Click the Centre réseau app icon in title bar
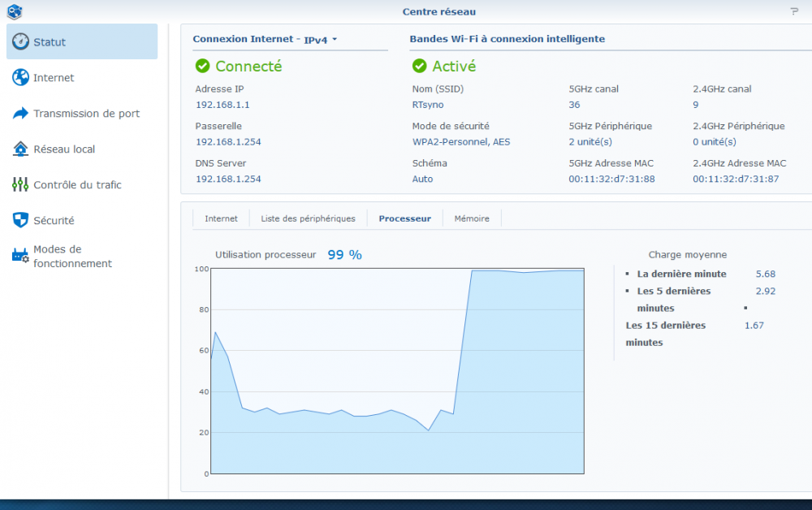Viewport: 812px width, 510px height. coord(13,11)
